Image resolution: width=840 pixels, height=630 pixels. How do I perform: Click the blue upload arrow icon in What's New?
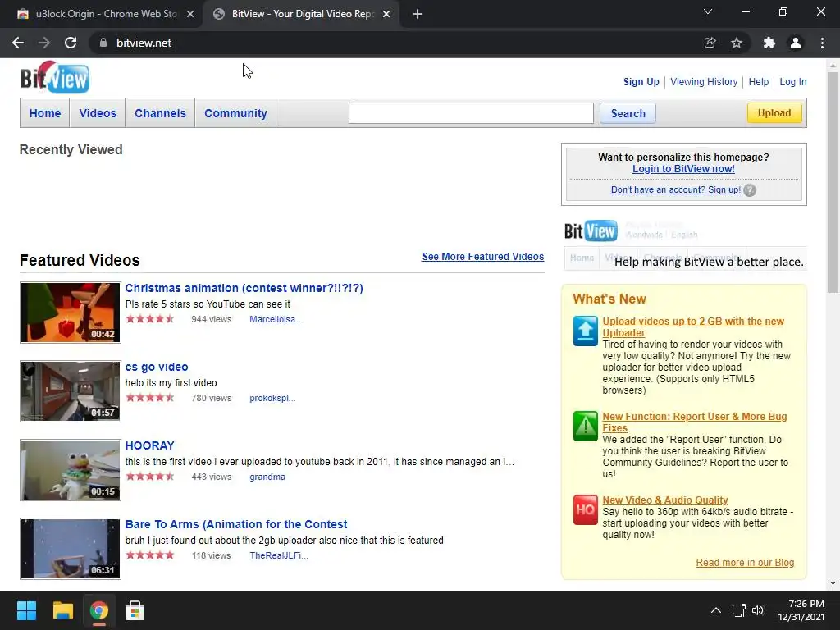tap(586, 331)
